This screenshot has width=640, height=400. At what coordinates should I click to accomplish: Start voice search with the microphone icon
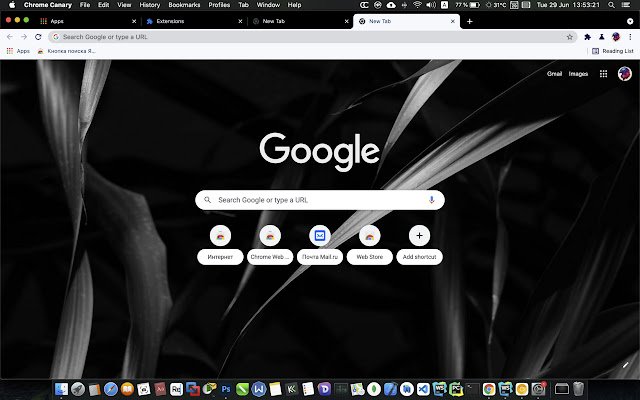tap(431, 200)
